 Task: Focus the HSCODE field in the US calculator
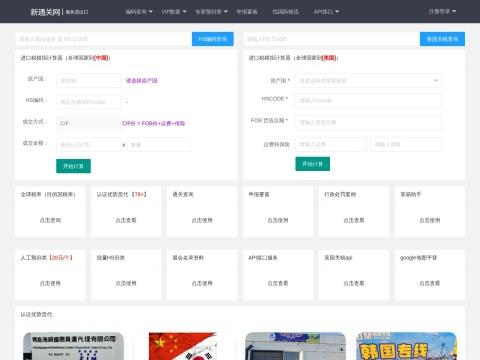click(368, 100)
